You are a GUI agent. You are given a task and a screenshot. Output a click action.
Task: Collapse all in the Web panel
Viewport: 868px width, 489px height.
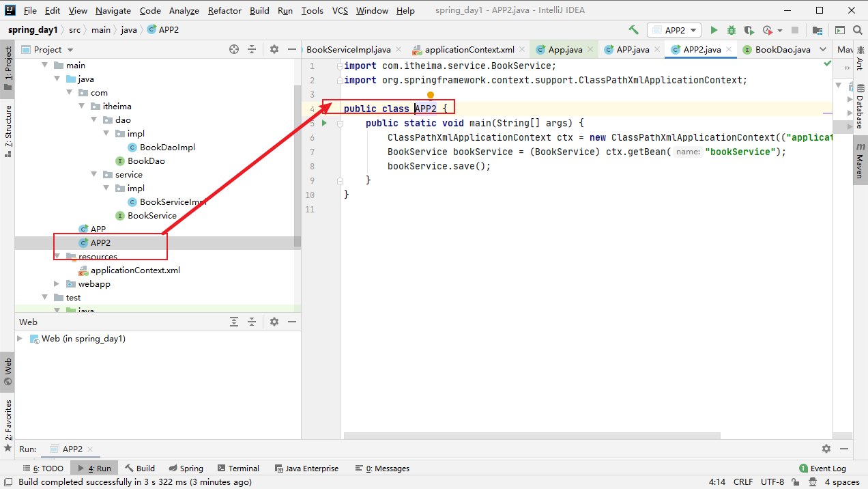pyautogui.click(x=252, y=322)
